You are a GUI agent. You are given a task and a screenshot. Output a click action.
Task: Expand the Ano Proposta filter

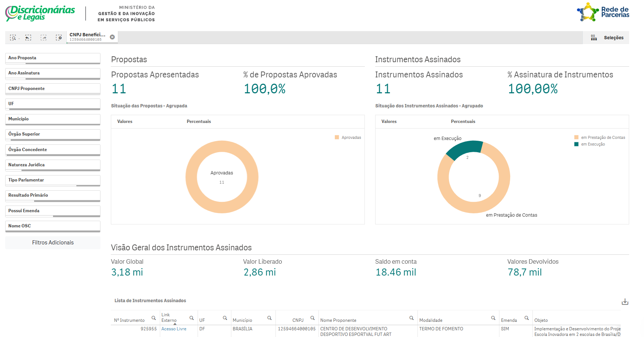[x=53, y=58]
